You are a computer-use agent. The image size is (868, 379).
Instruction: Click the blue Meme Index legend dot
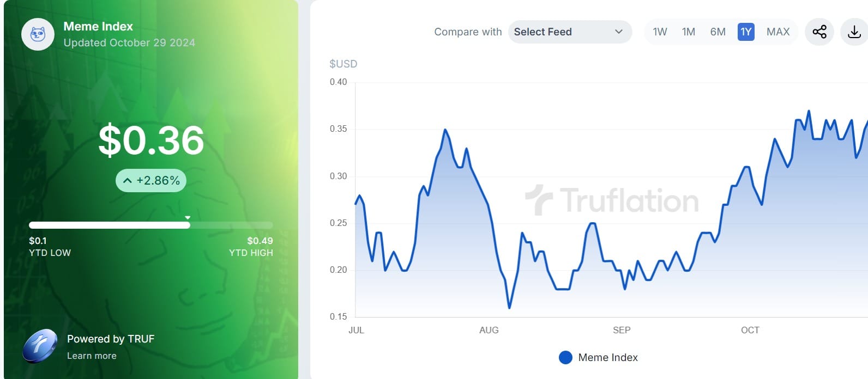click(x=566, y=357)
